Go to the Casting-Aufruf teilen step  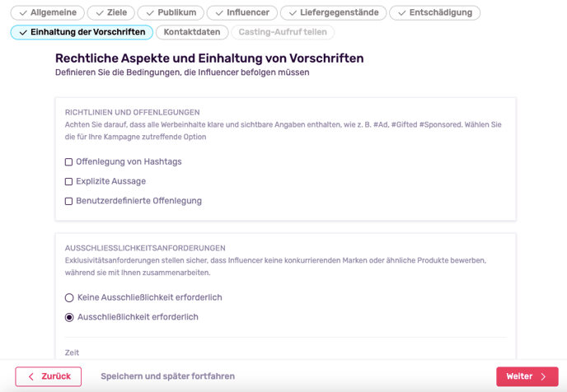(283, 32)
